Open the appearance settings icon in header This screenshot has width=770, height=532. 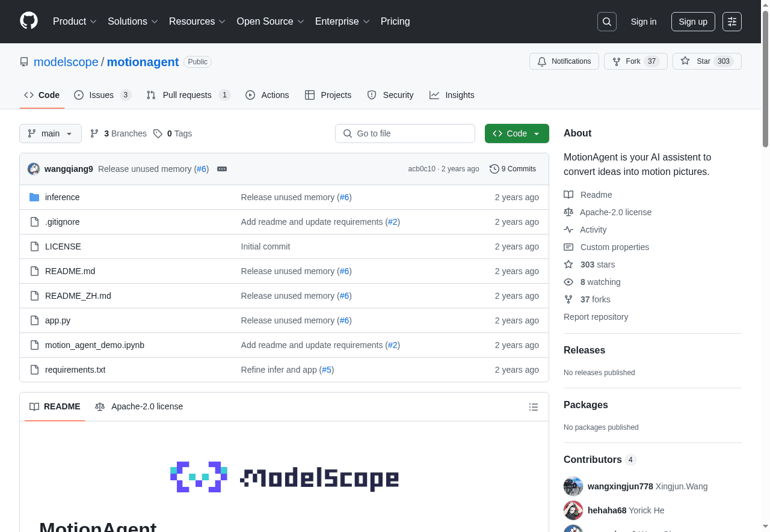click(732, 22)
